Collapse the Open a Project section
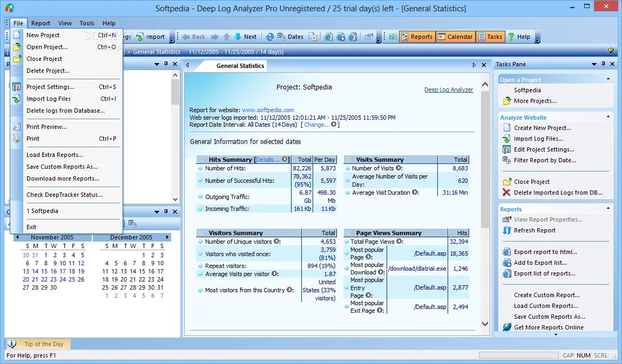 pyautogui.click(x=608, y=79)
